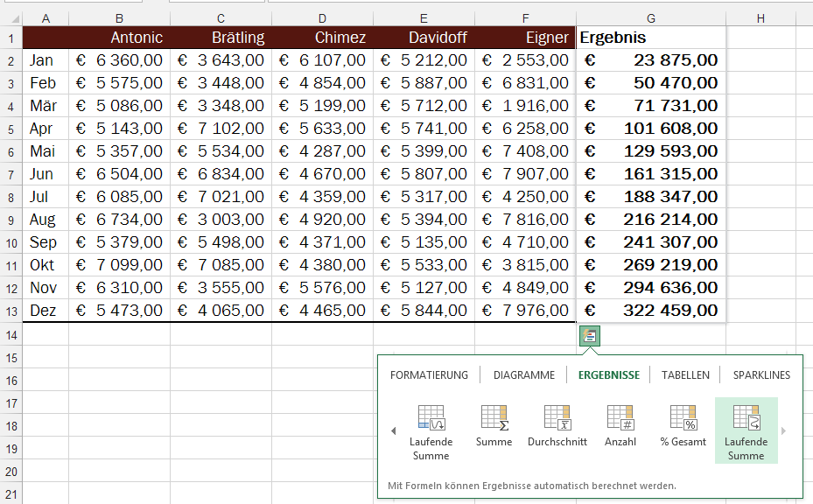Go to the TABELLEN tab
This screenshot has width=813, height=504.
coord(685,374)
